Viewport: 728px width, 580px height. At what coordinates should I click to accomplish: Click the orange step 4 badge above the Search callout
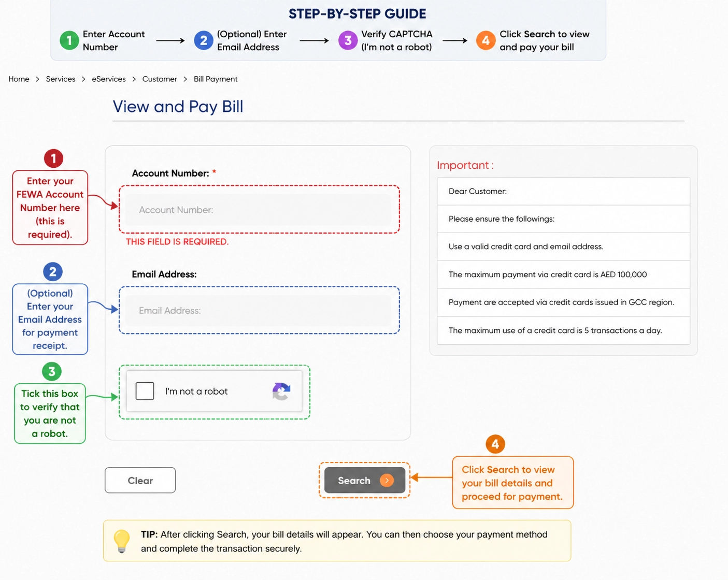tap(495, 444)
